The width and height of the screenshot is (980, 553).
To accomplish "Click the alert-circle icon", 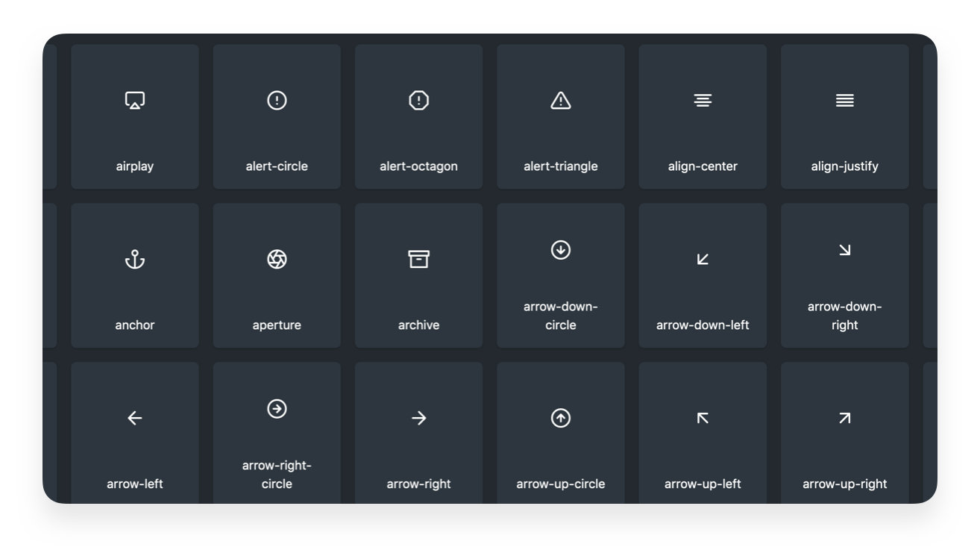I will [x=277, y=100].
